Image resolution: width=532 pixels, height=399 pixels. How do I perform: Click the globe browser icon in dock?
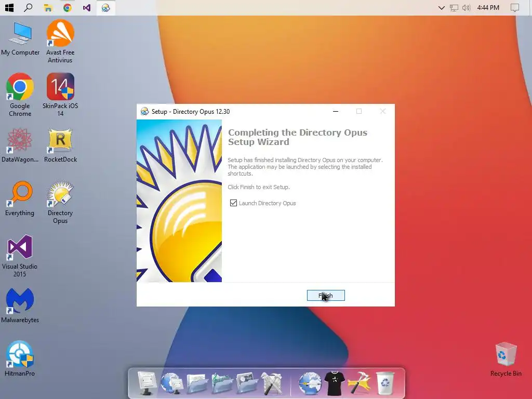click(310, 383)
